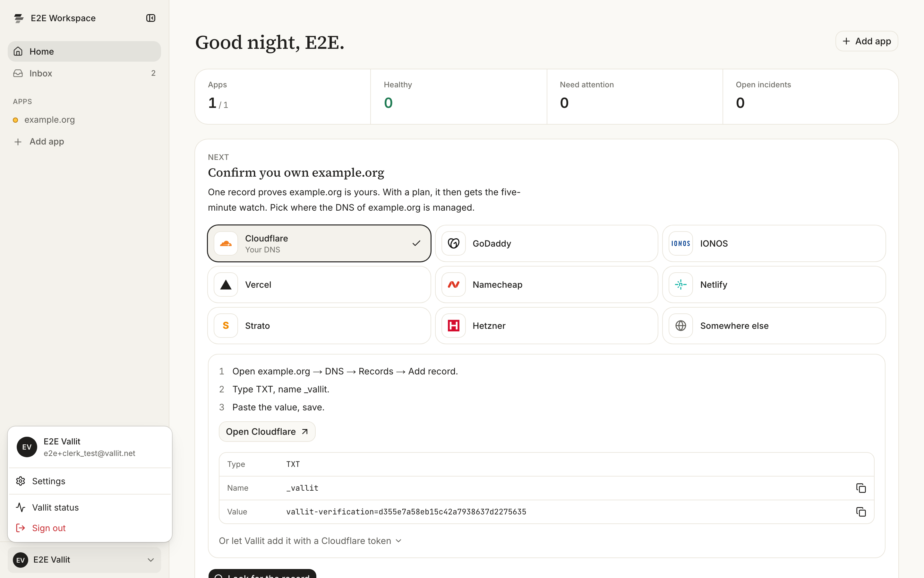Select IONOS as DNS provider

(774, 243)
